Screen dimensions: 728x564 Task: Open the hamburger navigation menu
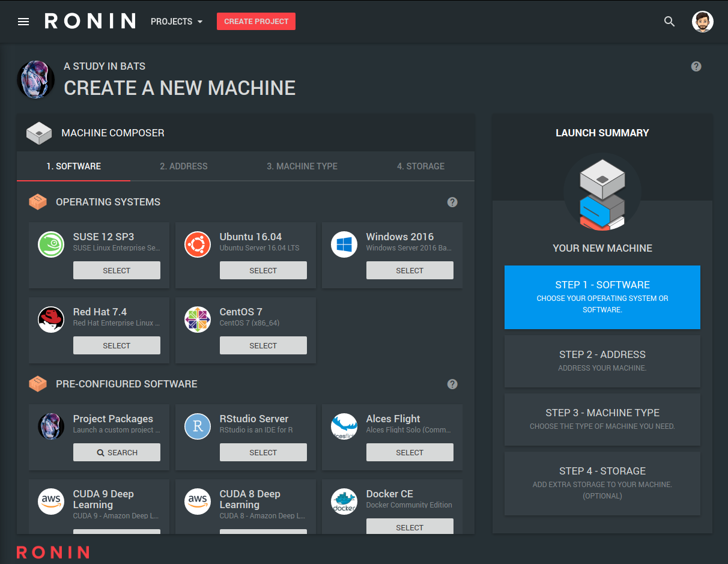point(23,22)
